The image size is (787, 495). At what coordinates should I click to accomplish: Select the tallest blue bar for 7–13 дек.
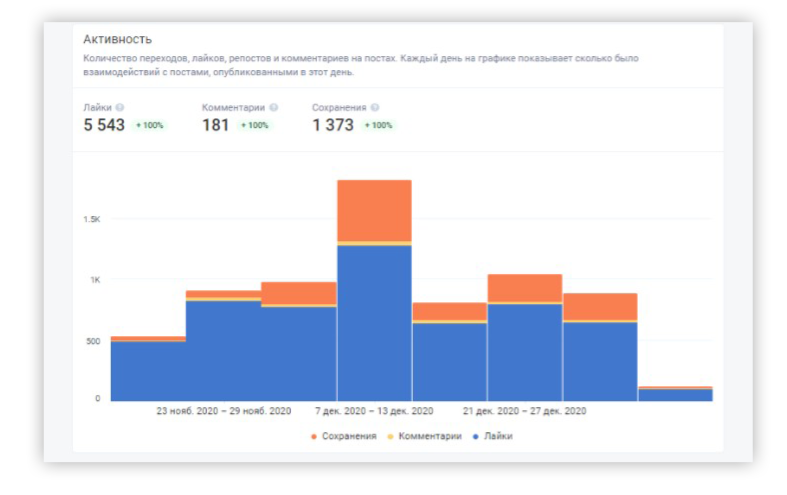coord(374,323)
